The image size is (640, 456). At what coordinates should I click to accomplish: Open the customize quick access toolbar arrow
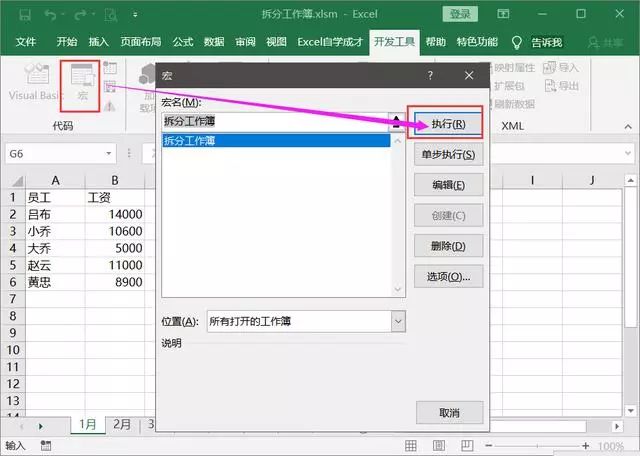[x=135, y=15]
